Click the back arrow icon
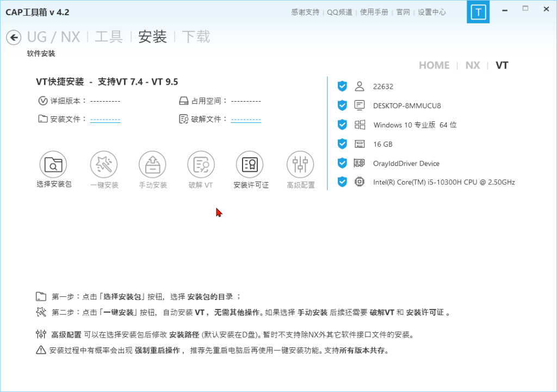The width and height of the screenshot is (557, 392). 14,38
